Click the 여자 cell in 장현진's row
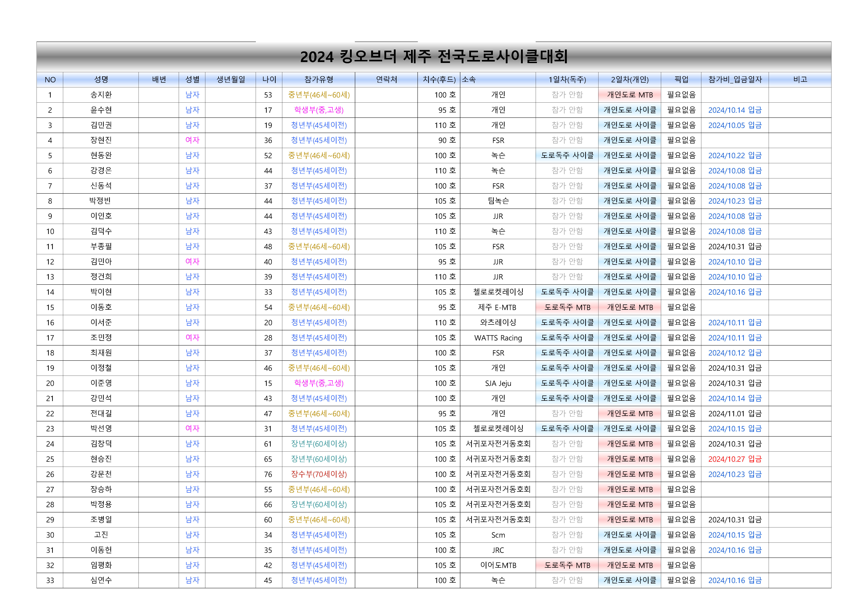Image resolution: width=868 pixels, height=615 pixels. pos(192,140)
